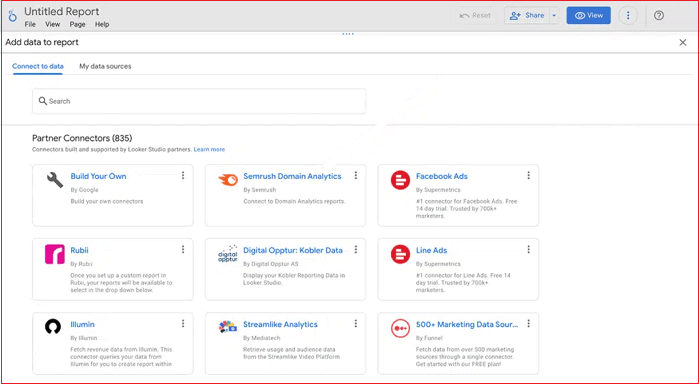Select 500+ Marketing Data Sources connector
700x385 pixels.
pos(467,325)
